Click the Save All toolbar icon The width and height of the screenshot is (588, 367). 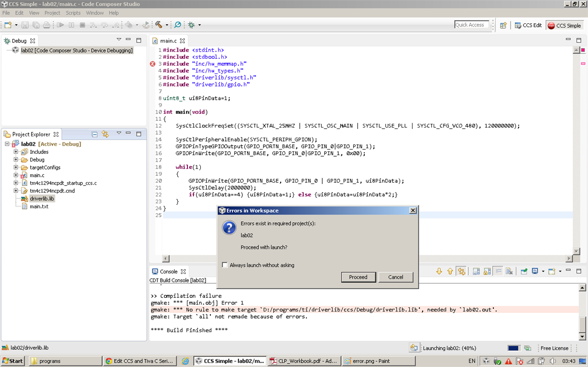coord(36,25)
